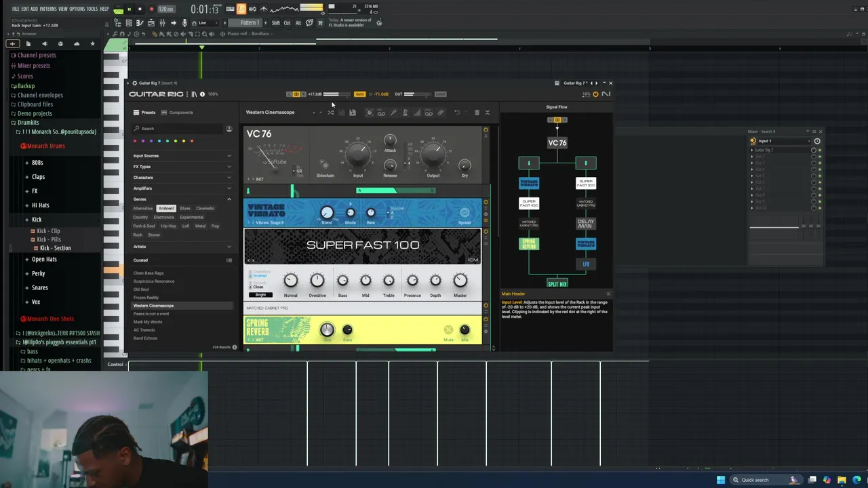Switch to the Components tab in Guitar Rig

click(x=178, y=113)
